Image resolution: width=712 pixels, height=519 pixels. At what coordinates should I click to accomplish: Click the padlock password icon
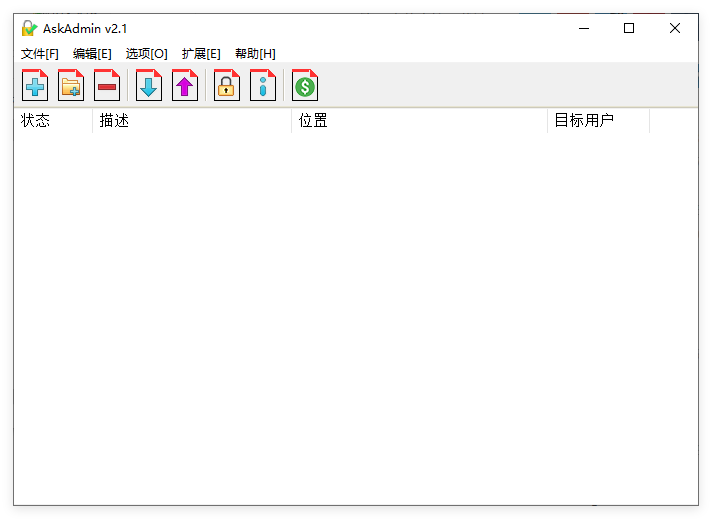pos(227,85)
